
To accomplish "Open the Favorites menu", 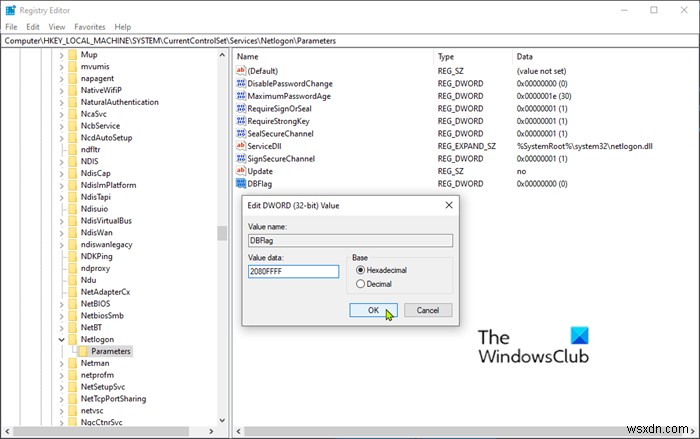I will coord(90,27).
